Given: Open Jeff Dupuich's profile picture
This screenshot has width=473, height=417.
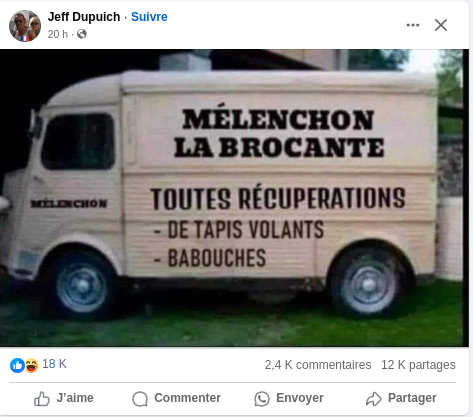Looking at the screenshot, I should [x=25, y=26].
